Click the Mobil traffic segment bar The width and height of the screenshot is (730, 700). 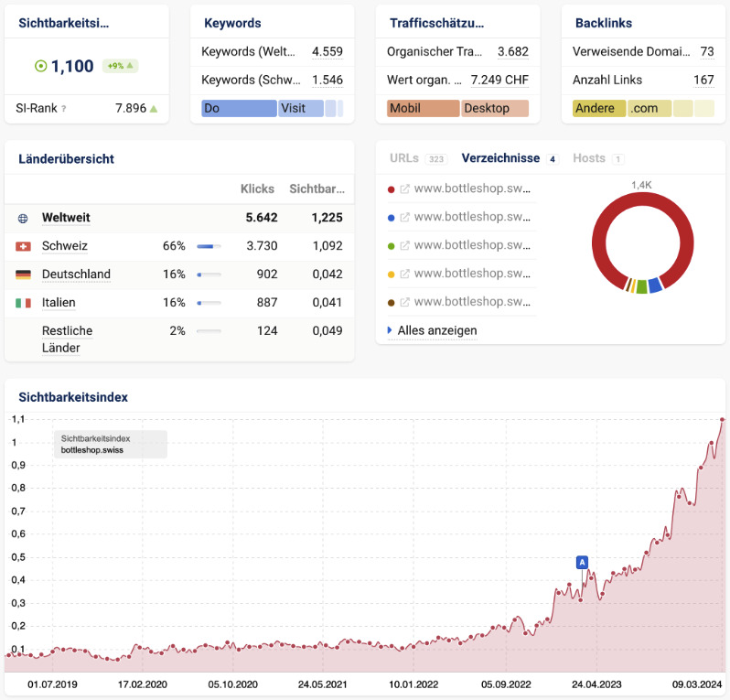click(424, 109)
